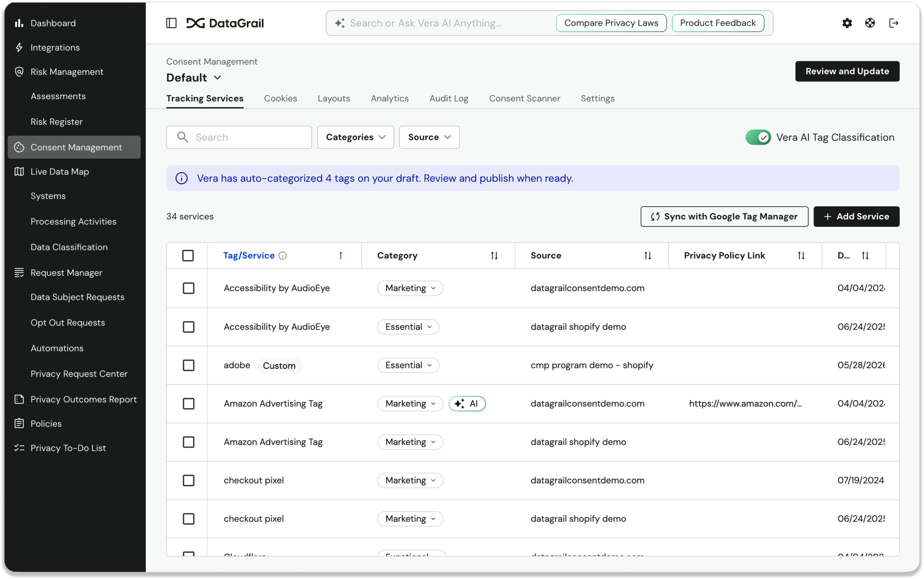This screenshot has width=924, height=579.
Task: Click the magnifier icon in services search
Action: [183, 137]
